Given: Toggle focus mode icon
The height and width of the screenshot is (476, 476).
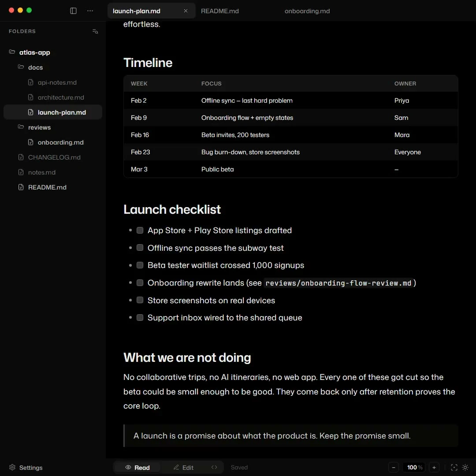Looking at the screenshot, I should (454, 468).
